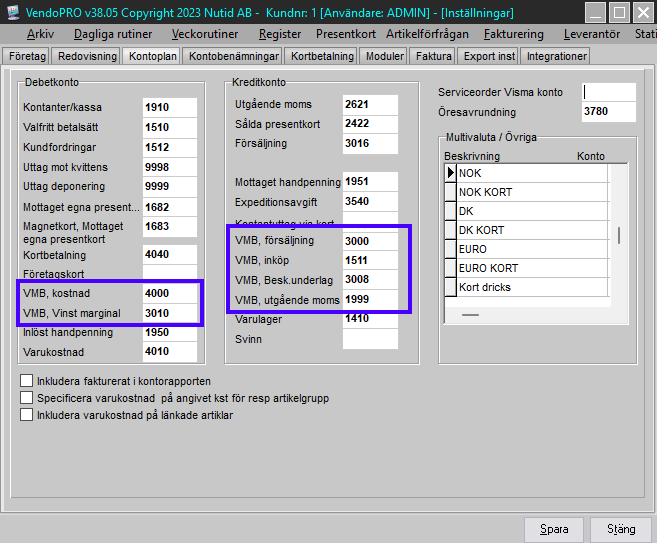This screenshot has height=543, width=657.
Task: Click the Öresavrundning account field
Action: 609,111
